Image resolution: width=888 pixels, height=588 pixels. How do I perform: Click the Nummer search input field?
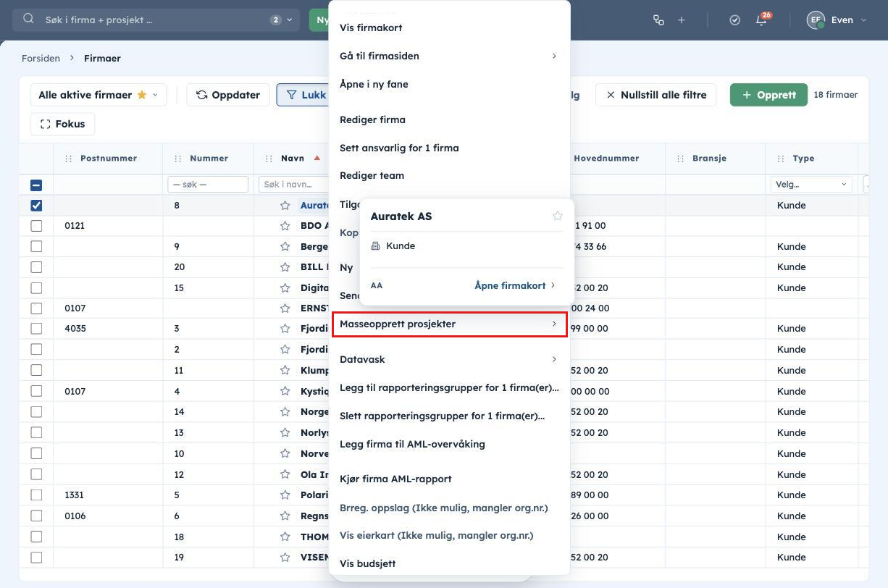pos(208,185)
